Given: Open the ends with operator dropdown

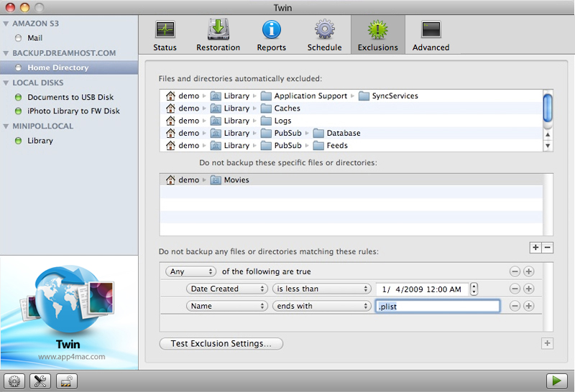Looking at the screenshot, I should pyautogui.click(x=322, y=306).
